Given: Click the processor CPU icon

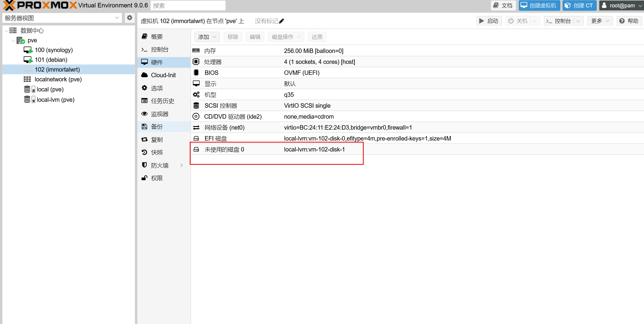Looking at the screenshot, I should click(196, 62).
